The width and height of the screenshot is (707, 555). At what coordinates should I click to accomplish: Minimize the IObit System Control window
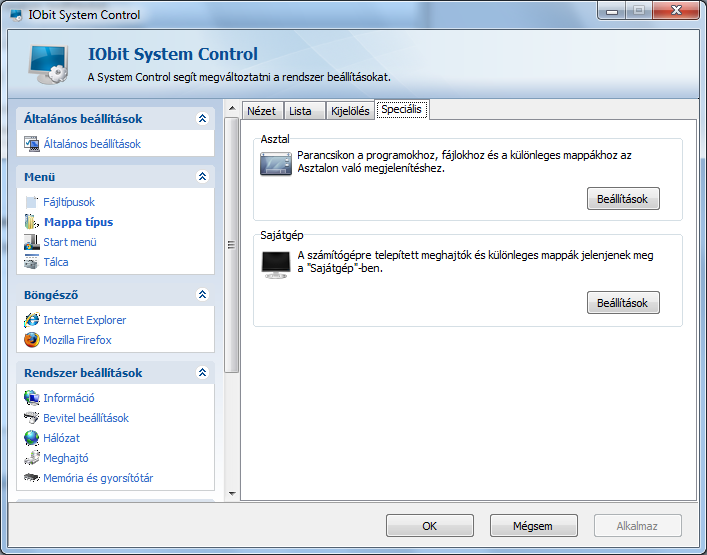[612, 11]
